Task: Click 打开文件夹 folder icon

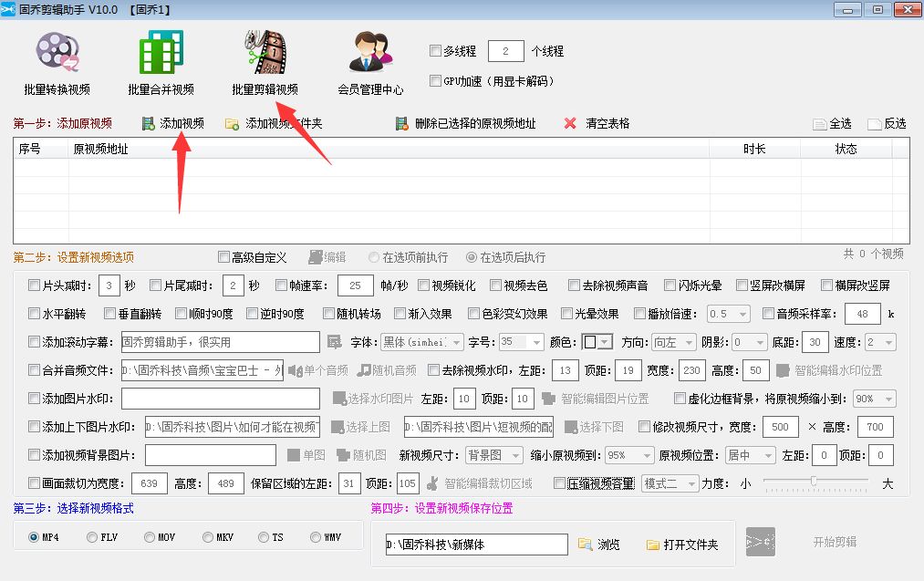Action: (x=653, y=545)
